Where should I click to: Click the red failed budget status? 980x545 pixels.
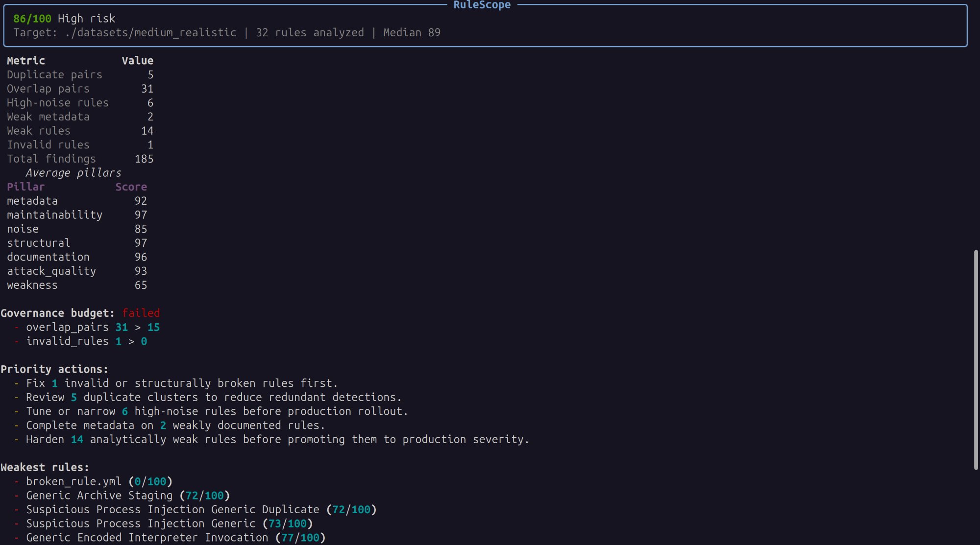click(141, 313)
